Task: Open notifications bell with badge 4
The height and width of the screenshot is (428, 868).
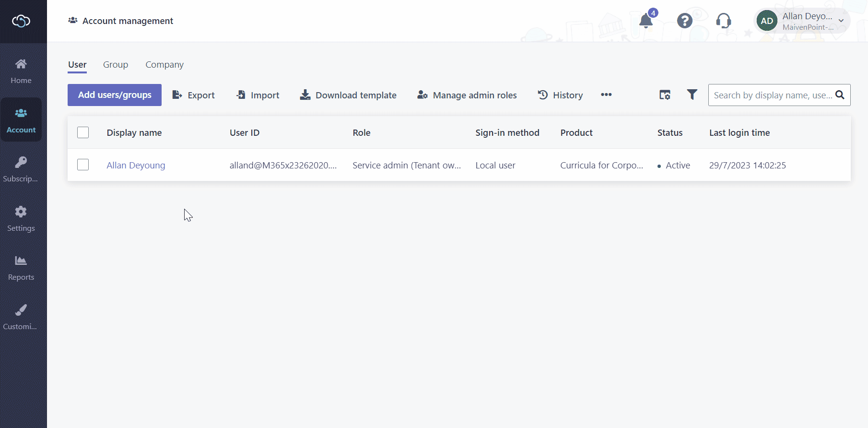Action: point(646,21)
